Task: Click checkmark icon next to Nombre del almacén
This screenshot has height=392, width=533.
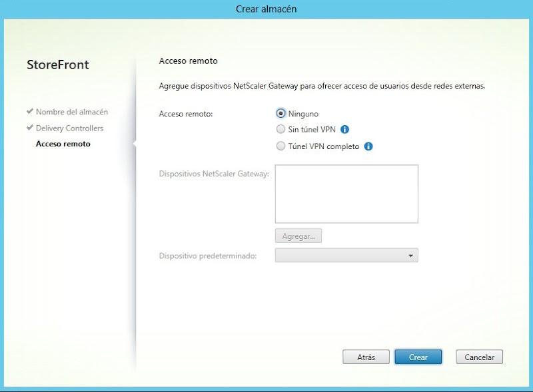Action: 30,111
